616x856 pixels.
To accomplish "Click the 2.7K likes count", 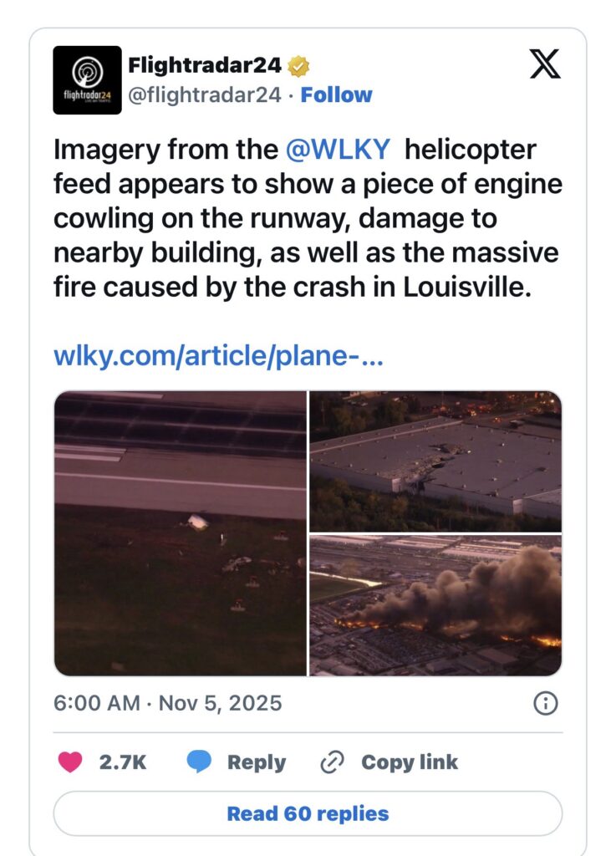I will click(x=123, y=762).
